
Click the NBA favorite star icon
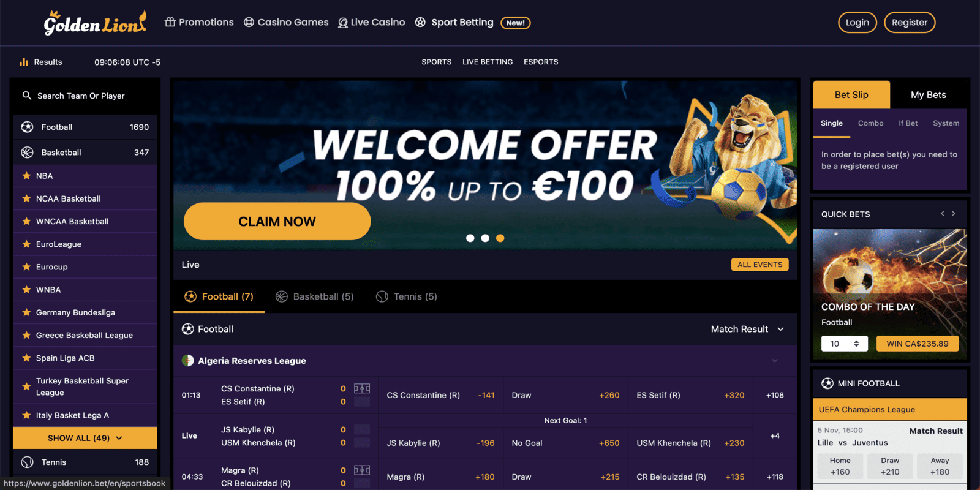pyautogui.click(x=26, y=176)
